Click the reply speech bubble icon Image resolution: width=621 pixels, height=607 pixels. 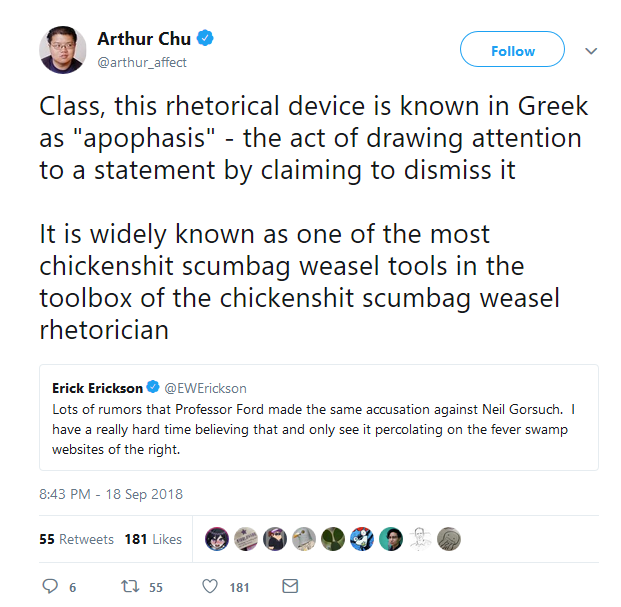pos(50,586)
